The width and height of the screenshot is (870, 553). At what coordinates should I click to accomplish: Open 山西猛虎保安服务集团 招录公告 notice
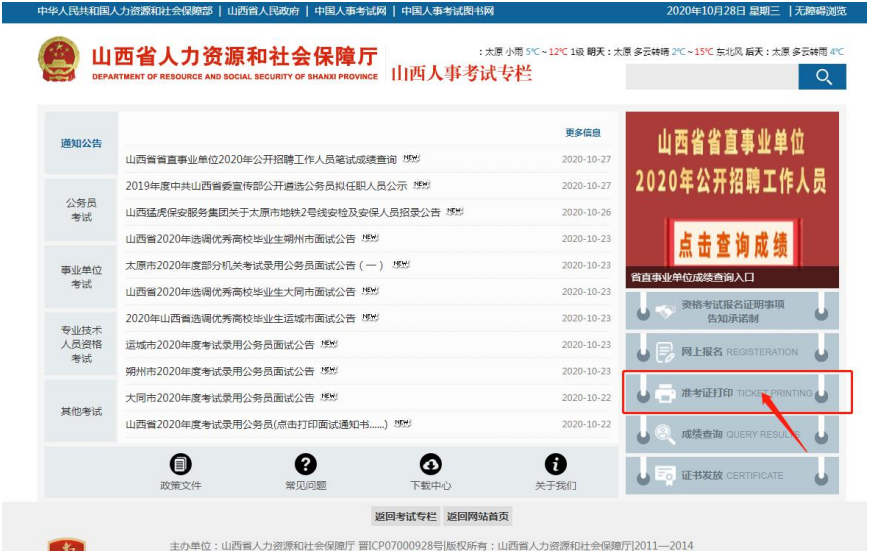click(283, 212)
